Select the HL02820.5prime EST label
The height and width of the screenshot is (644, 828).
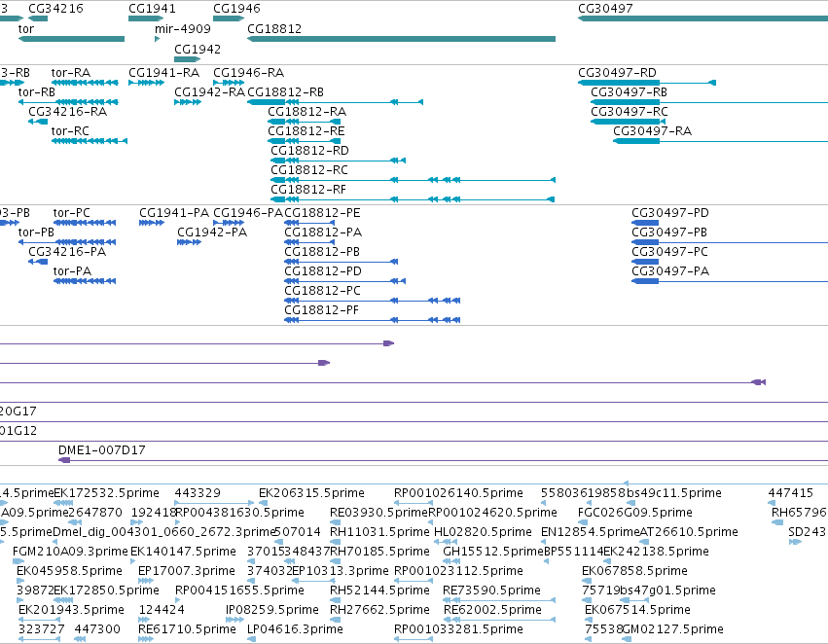coord(483,533)
